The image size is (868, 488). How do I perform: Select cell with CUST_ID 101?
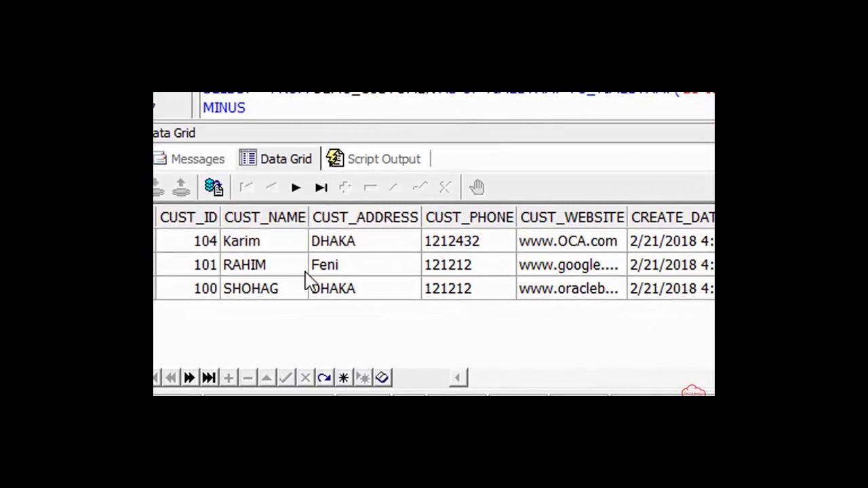click(x=188, y=264)
